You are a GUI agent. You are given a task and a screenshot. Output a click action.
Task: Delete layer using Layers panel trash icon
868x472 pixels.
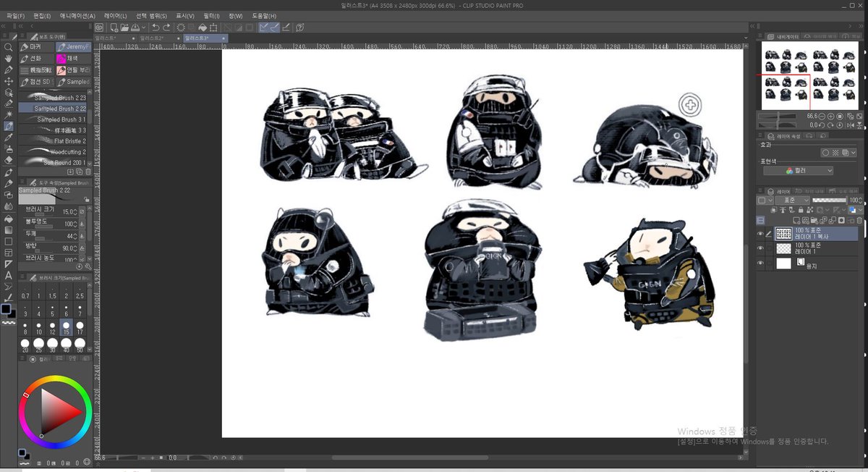(x=859, y=220)
